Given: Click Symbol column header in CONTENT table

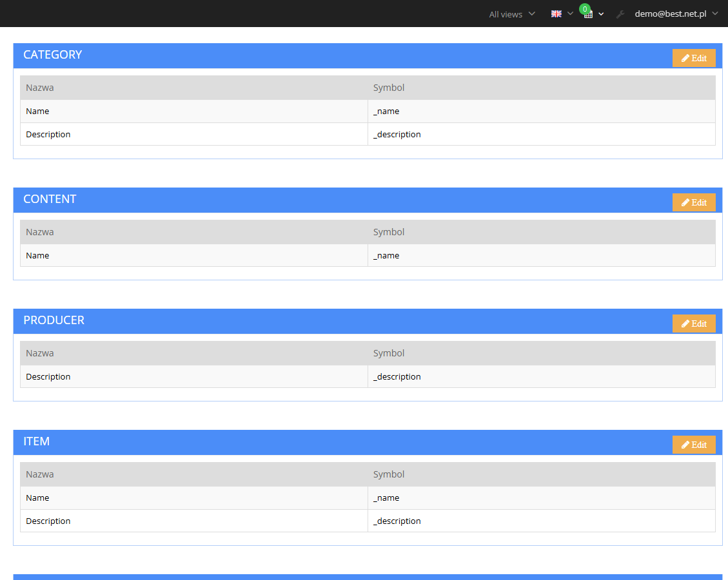Looking at the screenshot, I should [542, 232].
